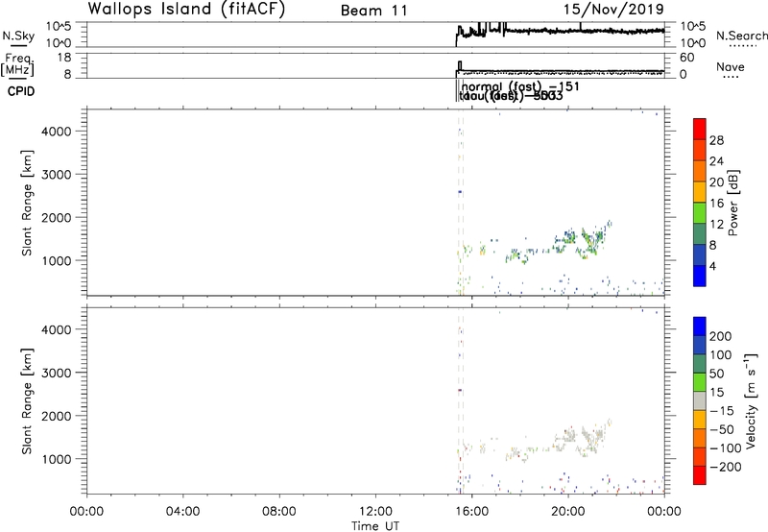Screen dimensions: 768x532
Task: Click the '3000' tick on the velocity panel
Action: click(56, 373)
